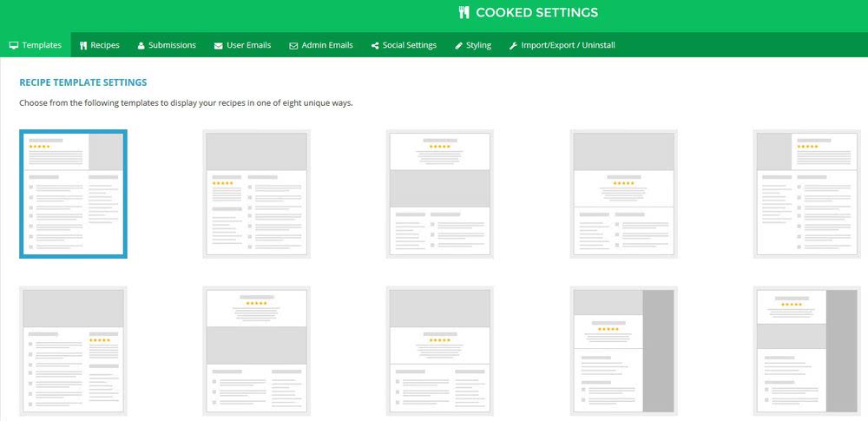Choose template with top image and left-aligned stars
The height and width of the screenshot is (421, 868).
point(257,194)
